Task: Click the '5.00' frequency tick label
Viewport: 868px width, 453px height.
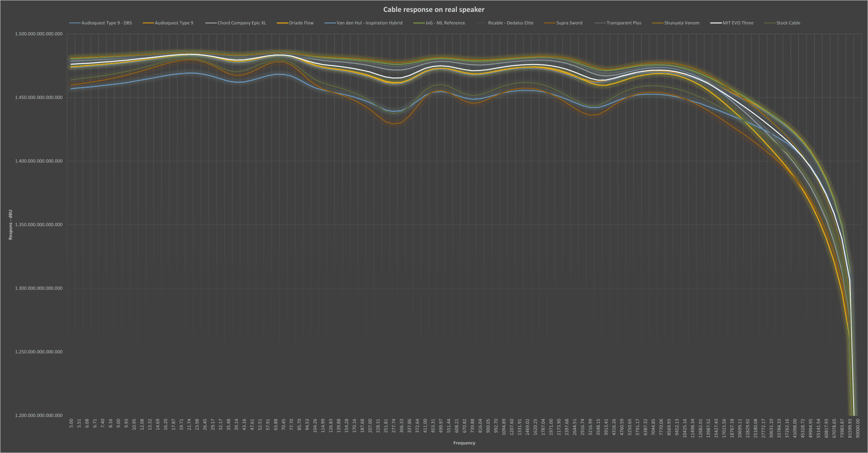Action: point(71,424)
